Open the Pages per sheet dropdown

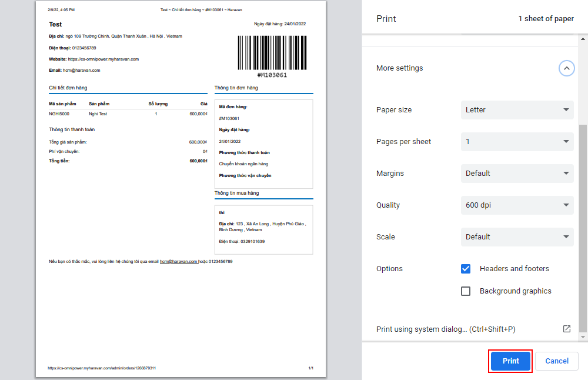point(517,142)
